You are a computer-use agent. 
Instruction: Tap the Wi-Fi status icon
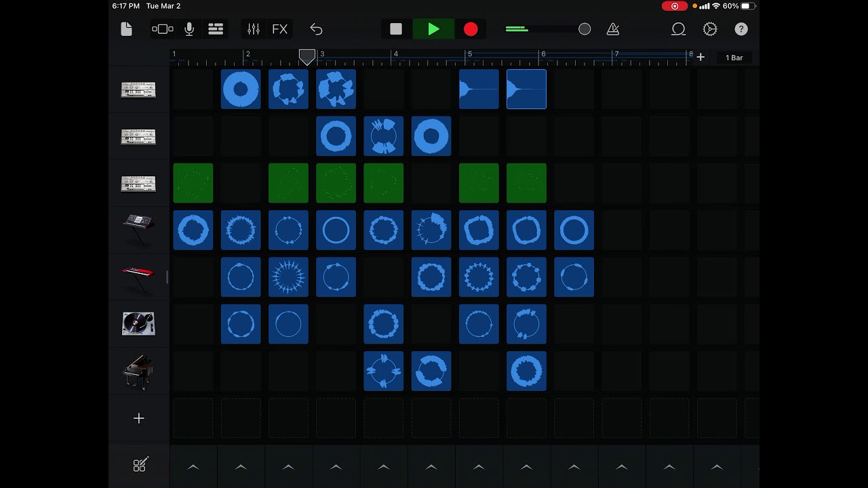716,6
